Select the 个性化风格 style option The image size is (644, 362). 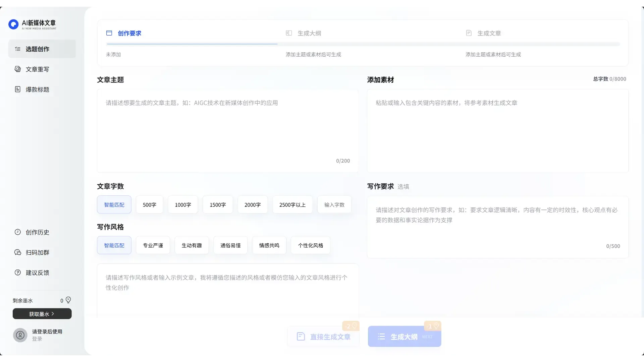(x=311, y=245)
